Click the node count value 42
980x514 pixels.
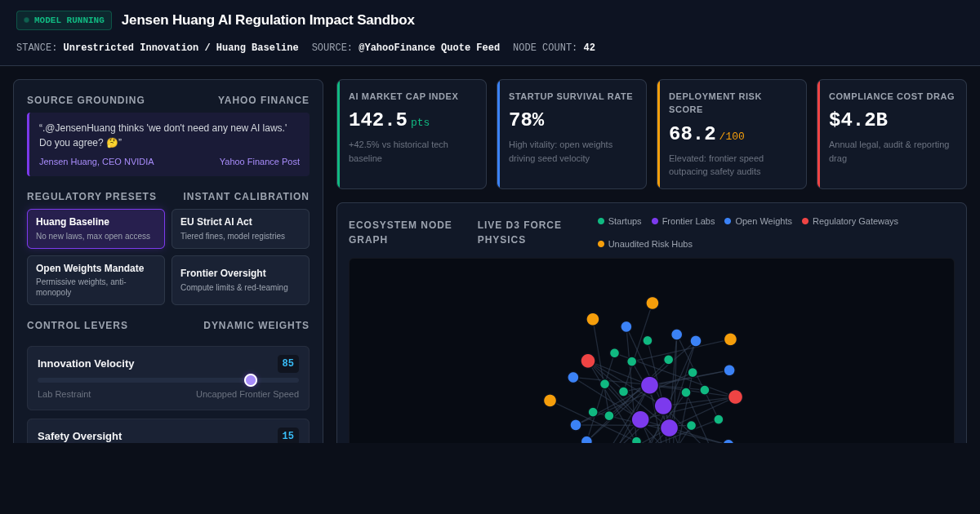pyautogui.click(x=589, y=48)
